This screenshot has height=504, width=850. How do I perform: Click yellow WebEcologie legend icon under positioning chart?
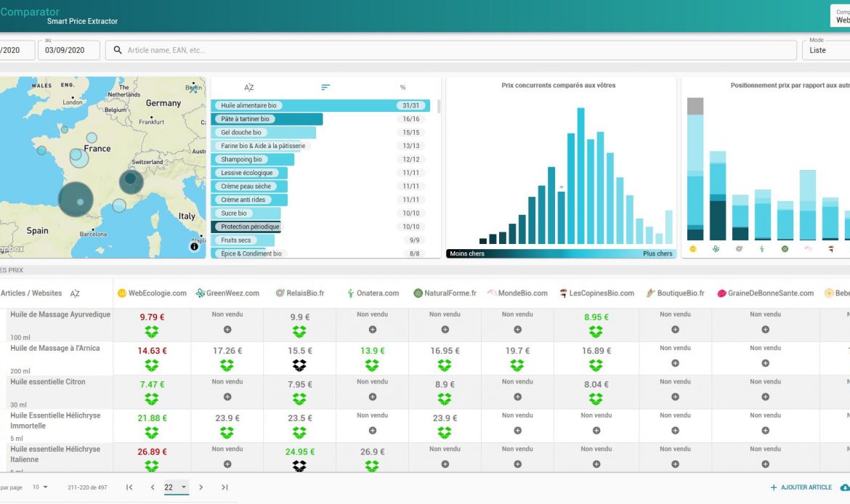click(x=692, y=249)
